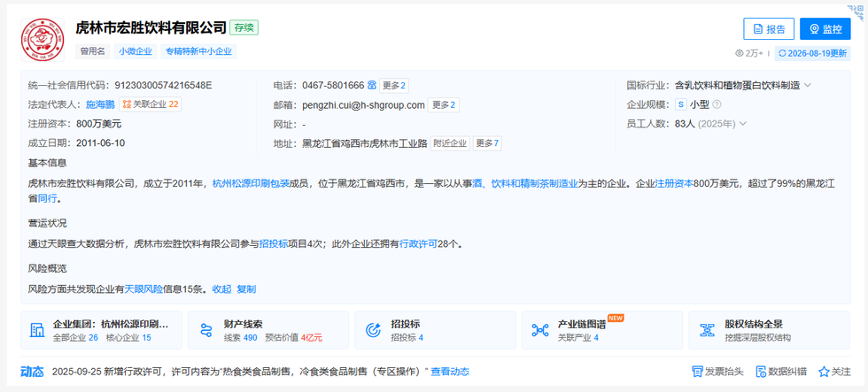Expand the 员工人数 year dropdown arrow
Image resolution: width=868 pixels, height=392 pixels.
[742, 123]
